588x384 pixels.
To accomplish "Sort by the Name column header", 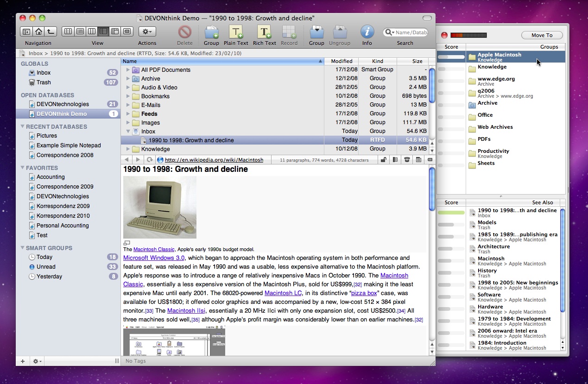I will pyautogui.click(x=222, y=61).
